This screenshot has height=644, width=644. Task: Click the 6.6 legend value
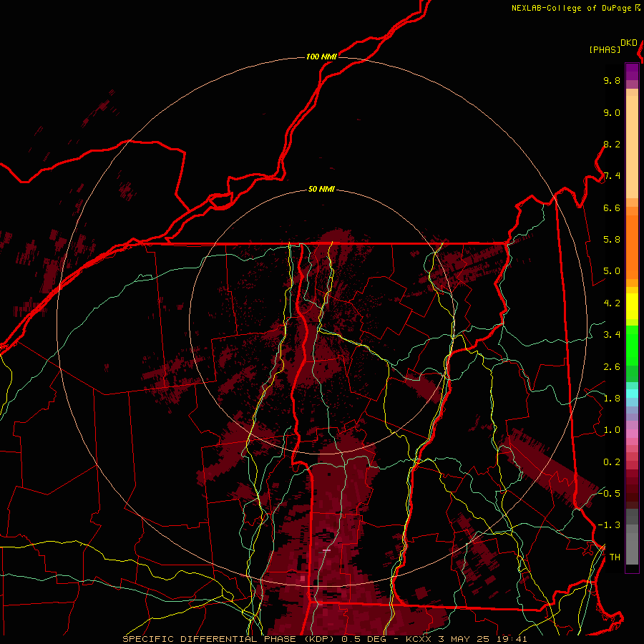pyautogui.click(x=612, y=208)
